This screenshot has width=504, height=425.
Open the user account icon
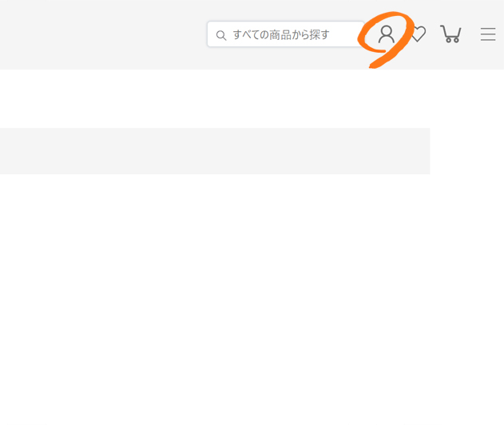coord(386,34)
